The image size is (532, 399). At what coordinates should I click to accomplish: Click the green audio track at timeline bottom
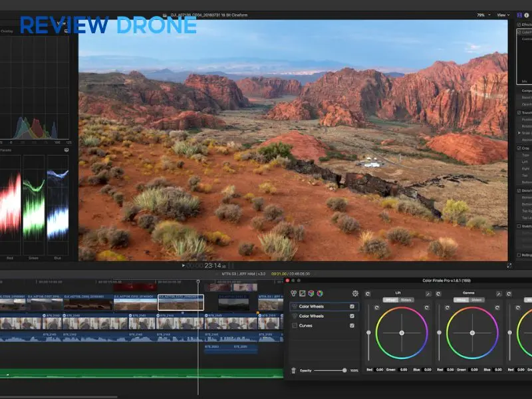point(142,373)
